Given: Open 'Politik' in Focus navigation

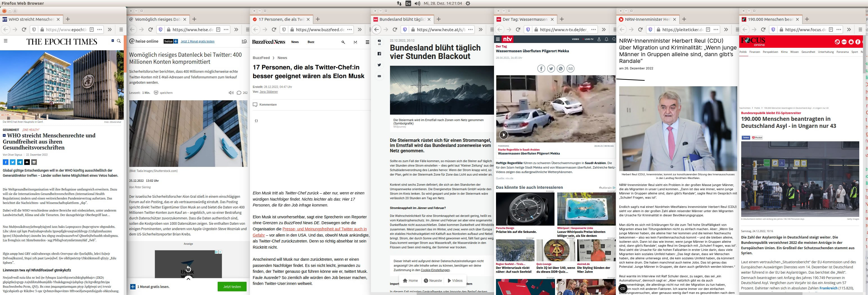Looking at the screenshot, I should (743, 52).
